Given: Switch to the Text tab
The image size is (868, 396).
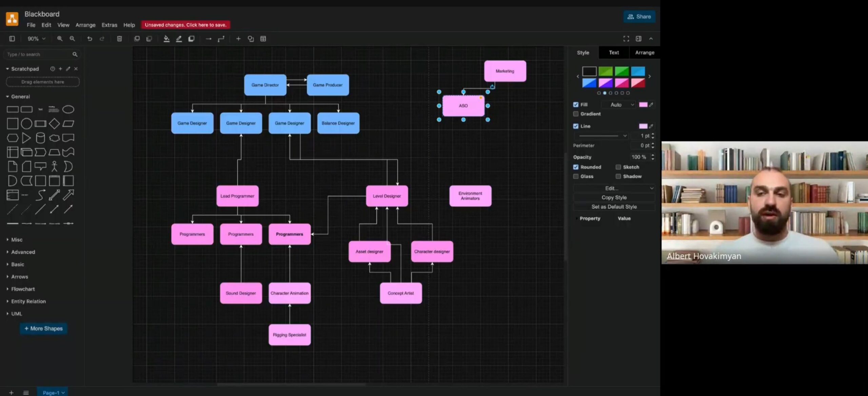Looking at the screenshot, I should click(x=614, y=53).
